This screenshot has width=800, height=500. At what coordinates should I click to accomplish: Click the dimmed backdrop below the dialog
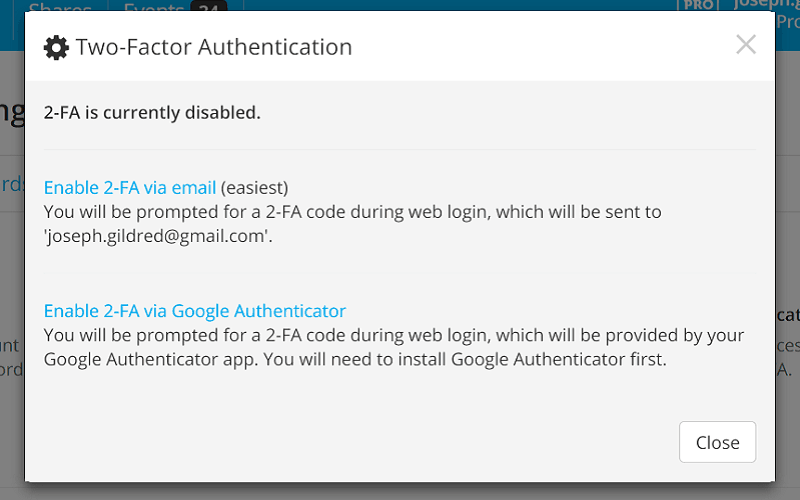click(400, 491)
